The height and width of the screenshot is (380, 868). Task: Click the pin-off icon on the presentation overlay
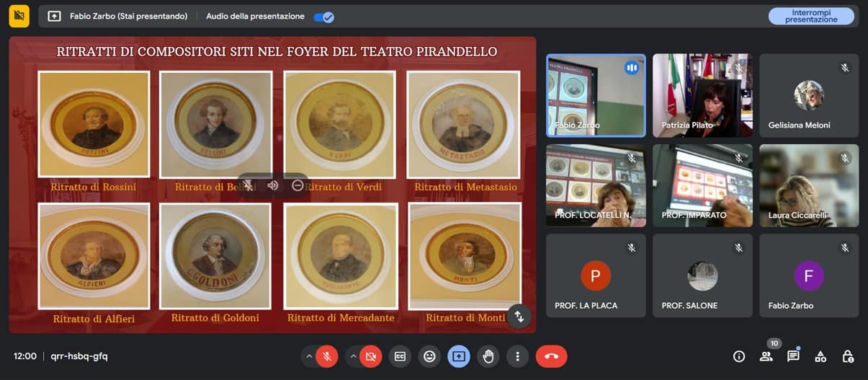248,185
